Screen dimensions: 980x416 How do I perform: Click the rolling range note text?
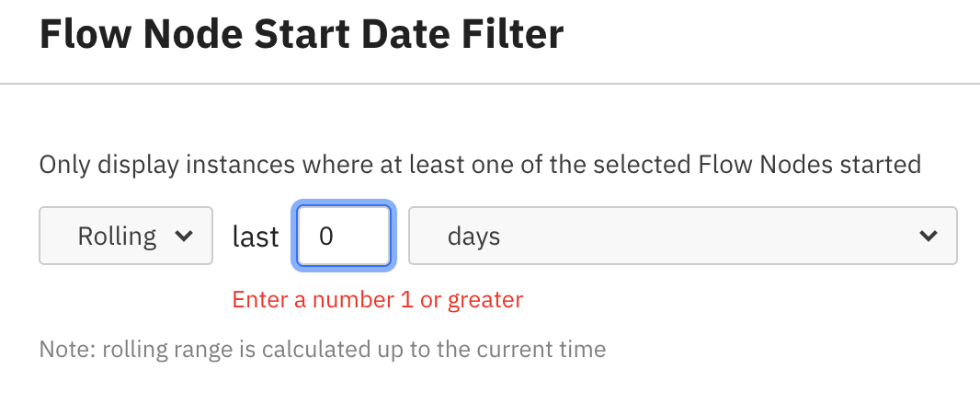coord(323,350)
